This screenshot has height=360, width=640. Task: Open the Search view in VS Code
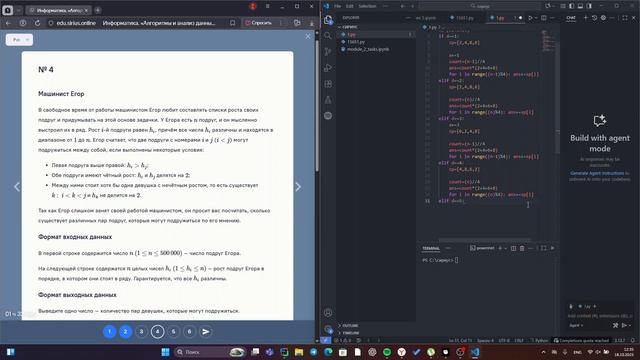328,36
